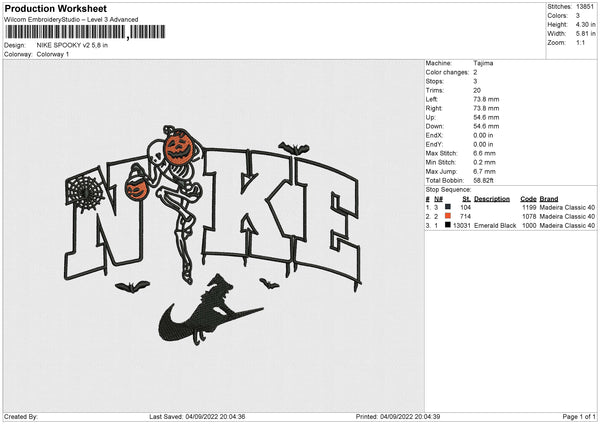Select the 'Right:' measurement label

pos(434,108)
